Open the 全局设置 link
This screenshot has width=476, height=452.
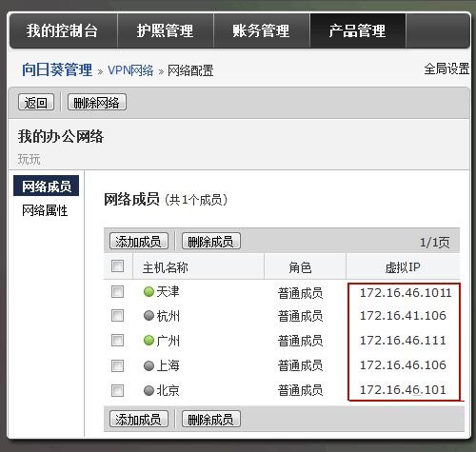(x=446, y=69)
